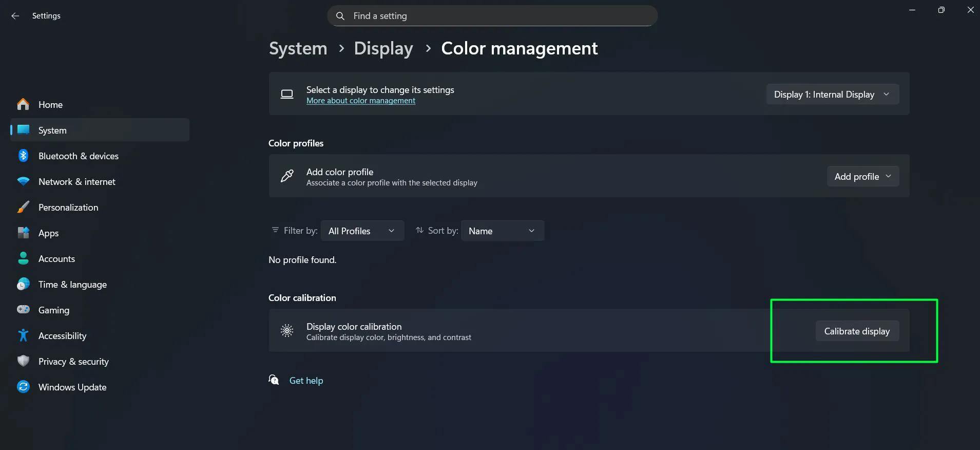Screen dimensions: 980x450
Task: Click the Display color calibration title
Action: pos(354,326)
